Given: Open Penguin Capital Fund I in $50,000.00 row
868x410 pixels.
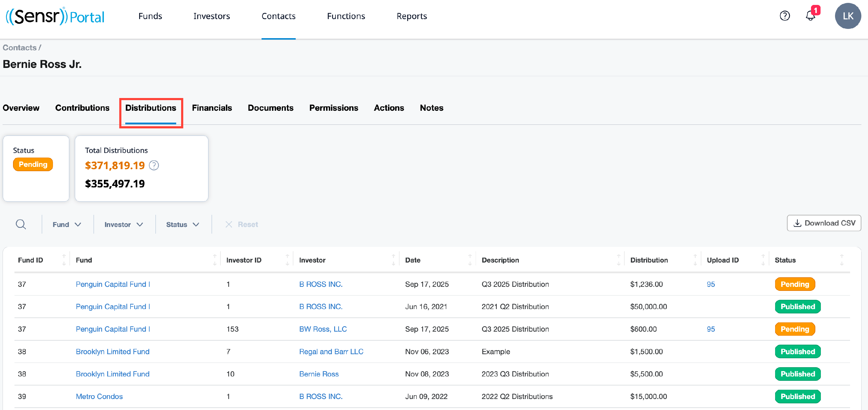Looking at the screenshot, I should [x=113, y=307].
